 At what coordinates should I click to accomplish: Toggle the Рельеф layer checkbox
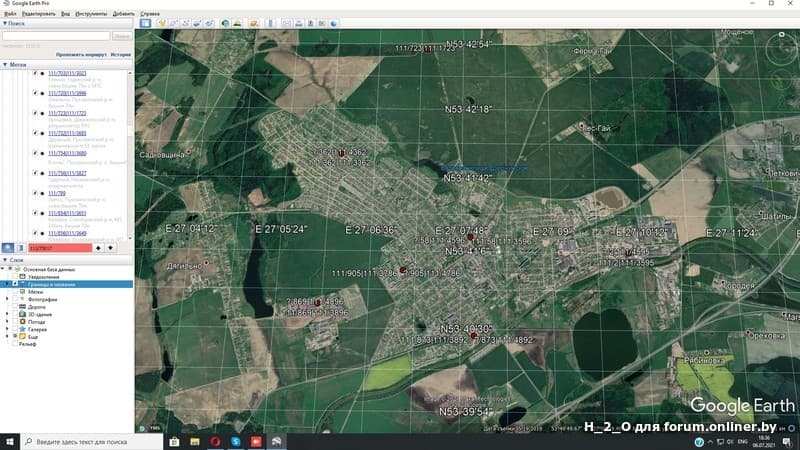[x=16, y=344]
